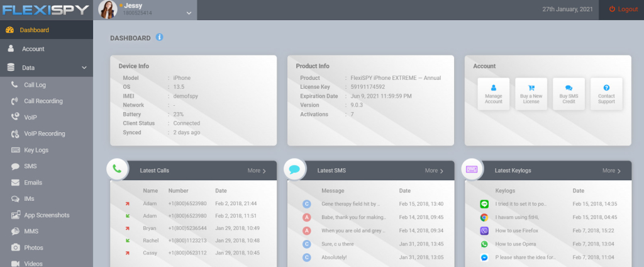Click the Chrome icon in keylogs list
644x267 pixels.
pos(484,217)
